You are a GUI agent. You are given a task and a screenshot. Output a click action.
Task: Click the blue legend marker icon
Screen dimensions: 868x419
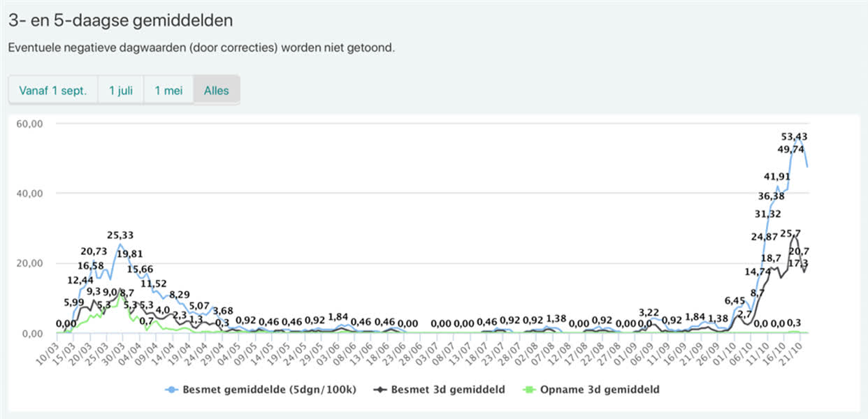click(x=171, y=390)
